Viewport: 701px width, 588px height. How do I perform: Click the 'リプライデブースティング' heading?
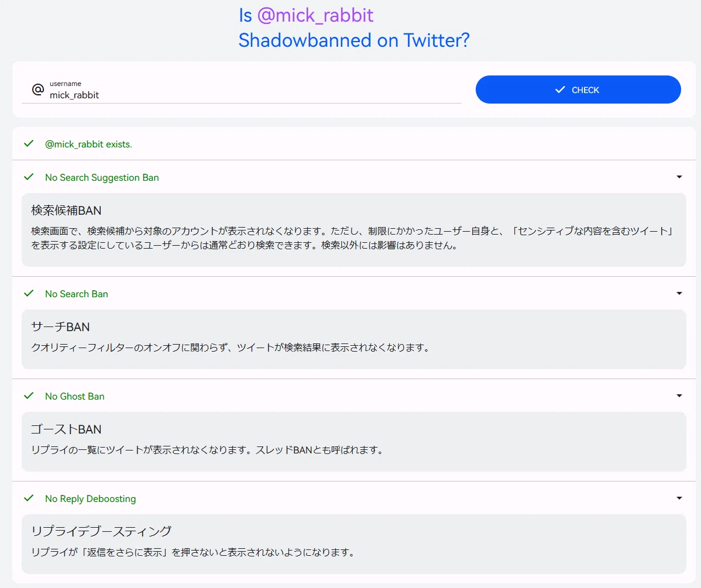coord(101,531)
